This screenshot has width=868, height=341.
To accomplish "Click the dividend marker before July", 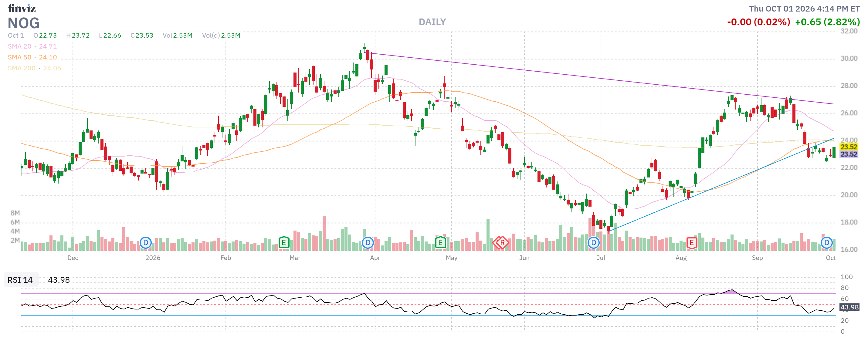I will (593, 243).
